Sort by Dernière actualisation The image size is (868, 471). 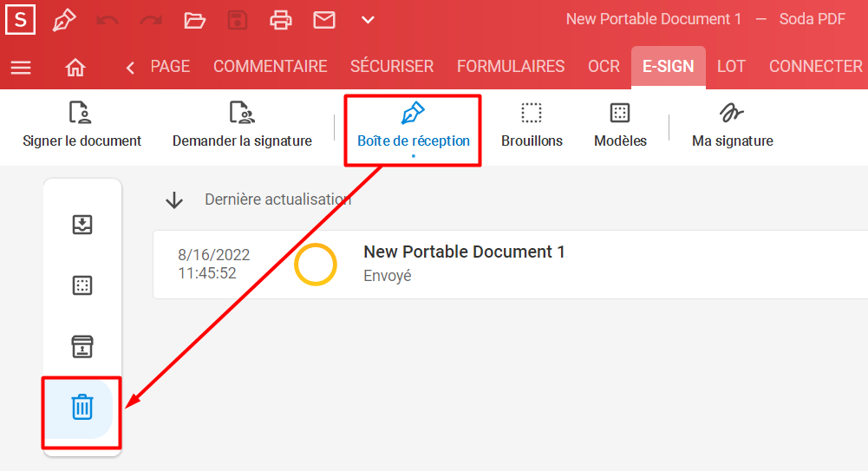tap(277, 200)
